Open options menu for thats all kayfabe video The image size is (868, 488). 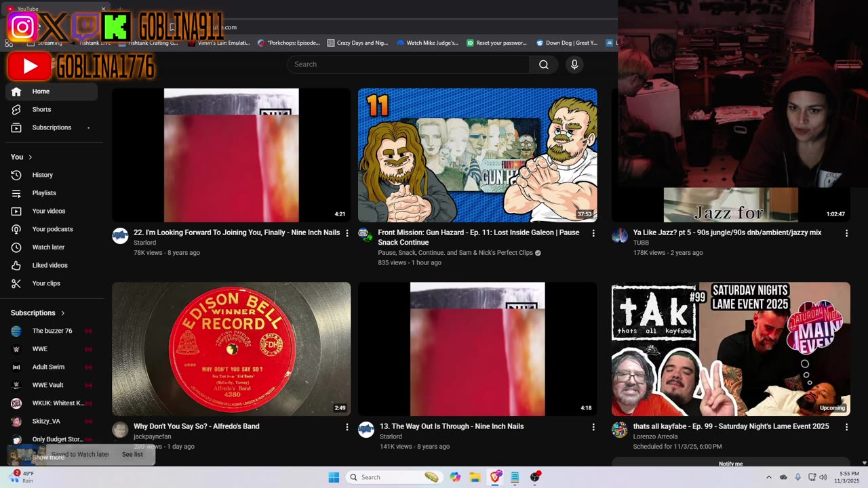[846, 427]
